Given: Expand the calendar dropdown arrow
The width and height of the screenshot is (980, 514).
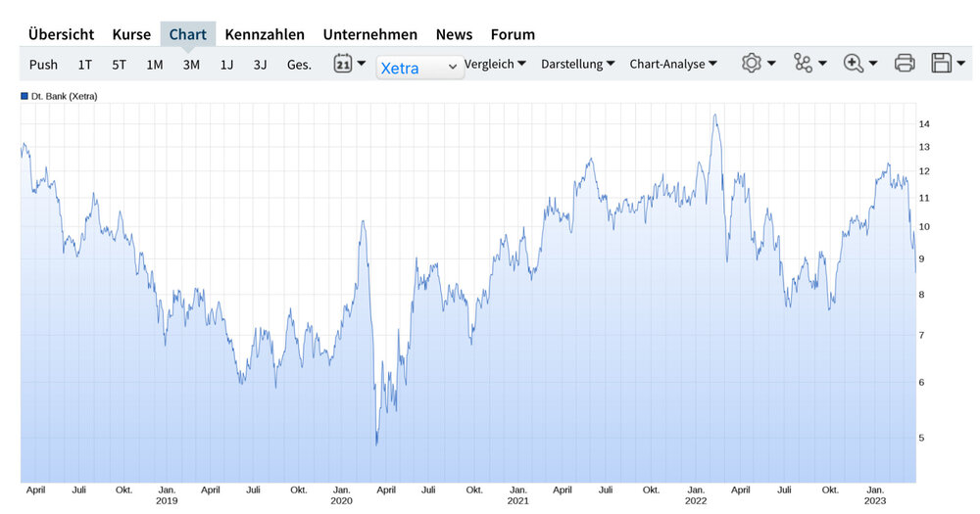Looking at the screenshot, I should pyautogui.click(x=362, y=63).
